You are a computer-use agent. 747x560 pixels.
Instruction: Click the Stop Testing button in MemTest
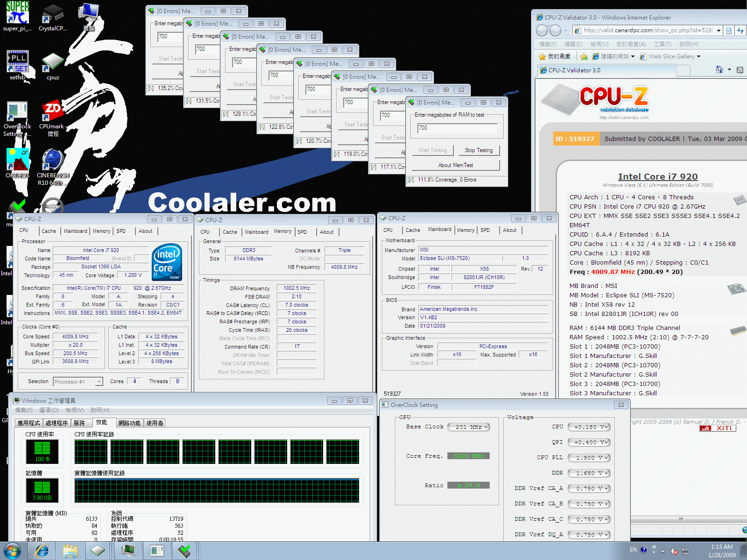(479, 150)
